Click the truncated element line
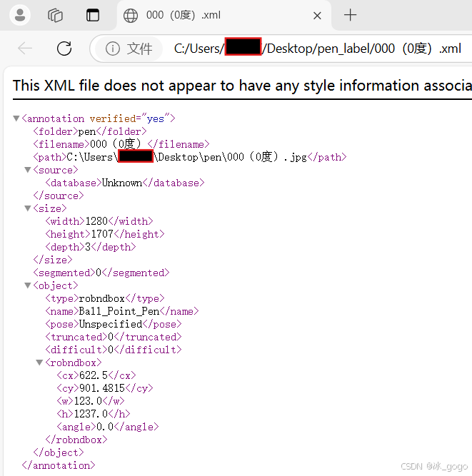Screen dimensions: 472x476 pyautogui.click(x=114, y=337)
